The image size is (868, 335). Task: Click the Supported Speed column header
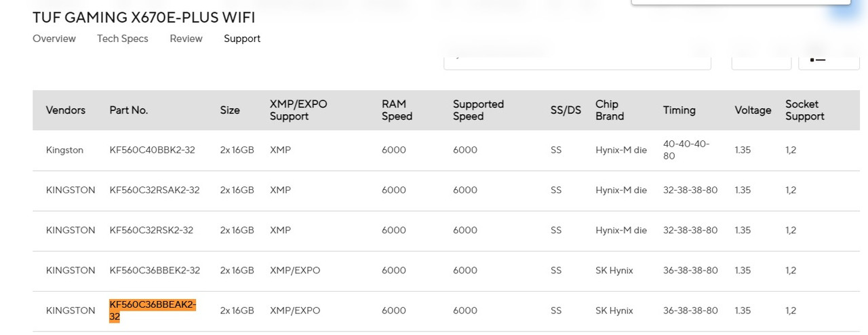478,110
